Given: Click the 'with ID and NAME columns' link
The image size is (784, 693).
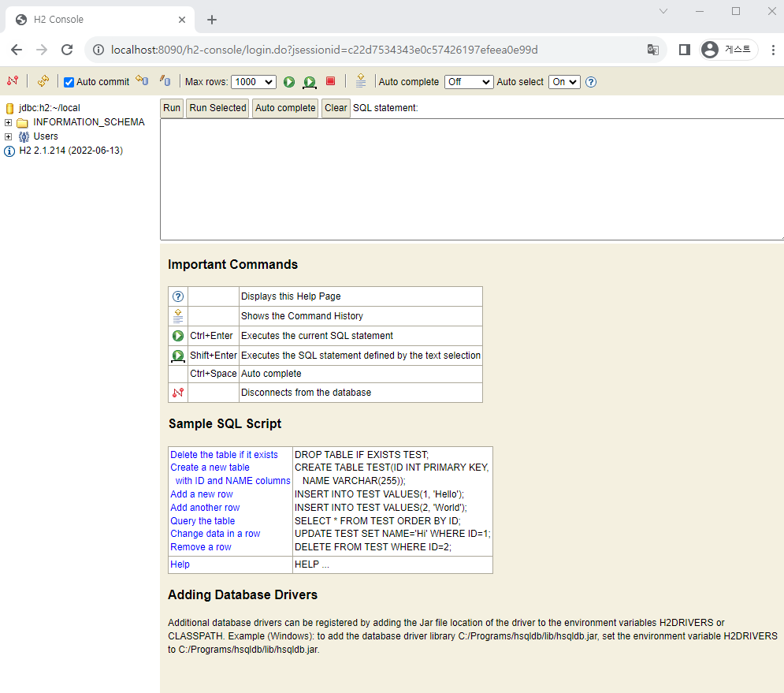Looking at the screenshot, I should pos(232,481).
